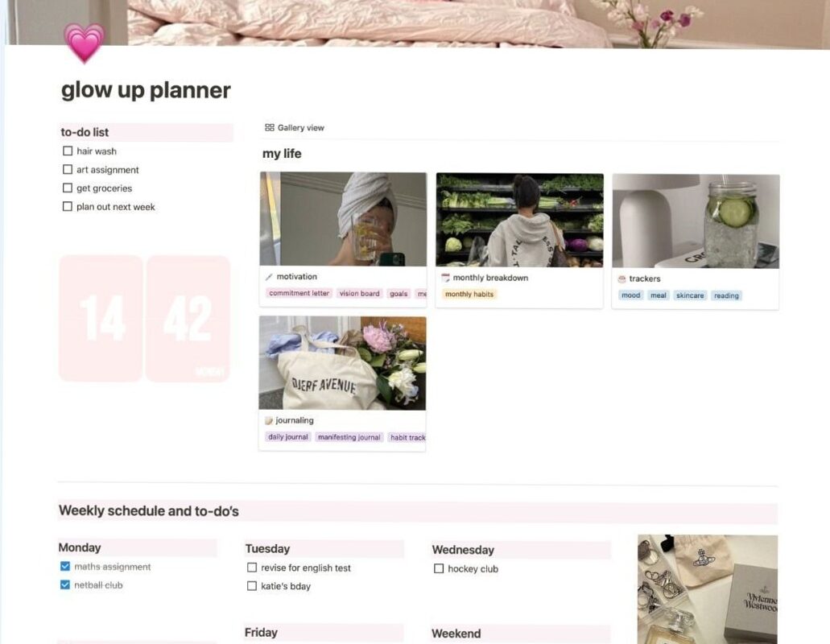
Task: Open the motivation card cover image
Action: (343, 217)
